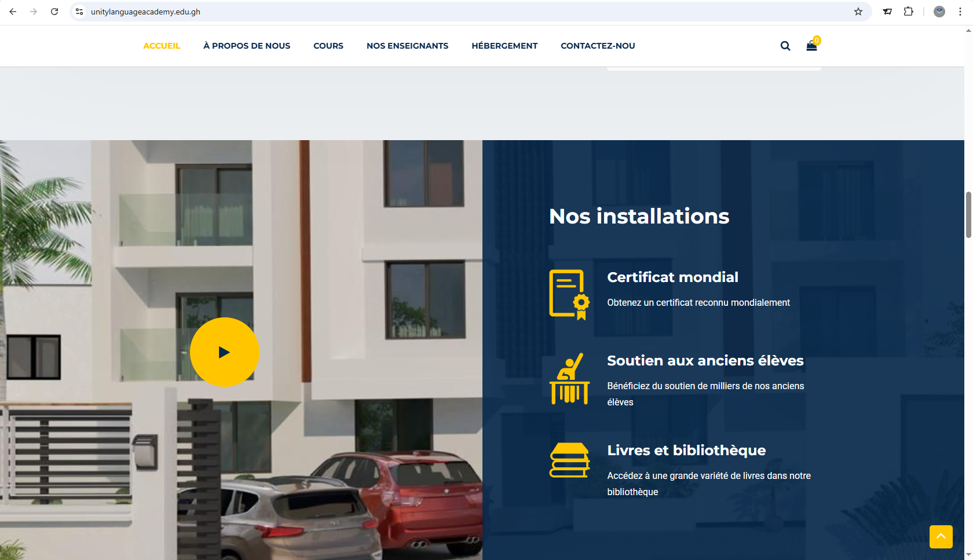Image resolution: width=973 pixels, height=560 pixels.
Task: Click the Soutien aux anciens élèves icon
Action: click(569, 379)
